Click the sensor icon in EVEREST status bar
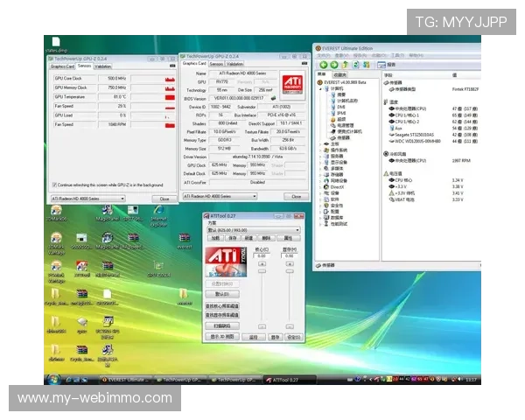Viewport: 525px width, 420px height. 318,265
